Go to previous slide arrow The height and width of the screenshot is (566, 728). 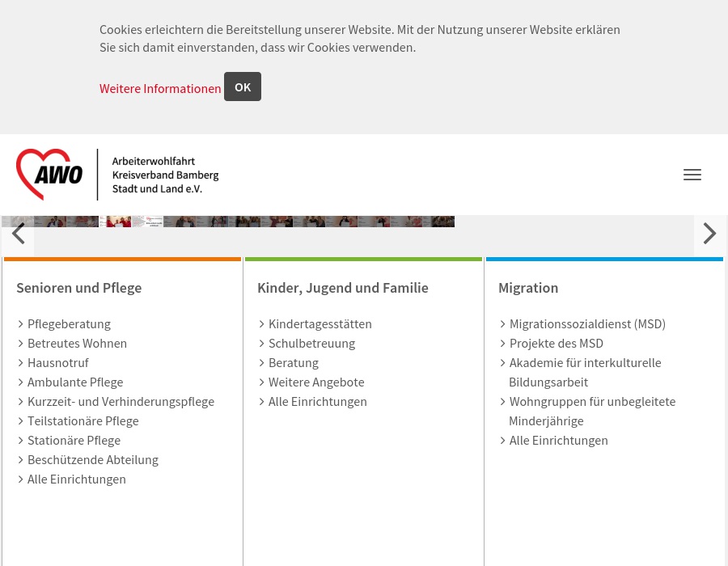click(x=18, y=234)
